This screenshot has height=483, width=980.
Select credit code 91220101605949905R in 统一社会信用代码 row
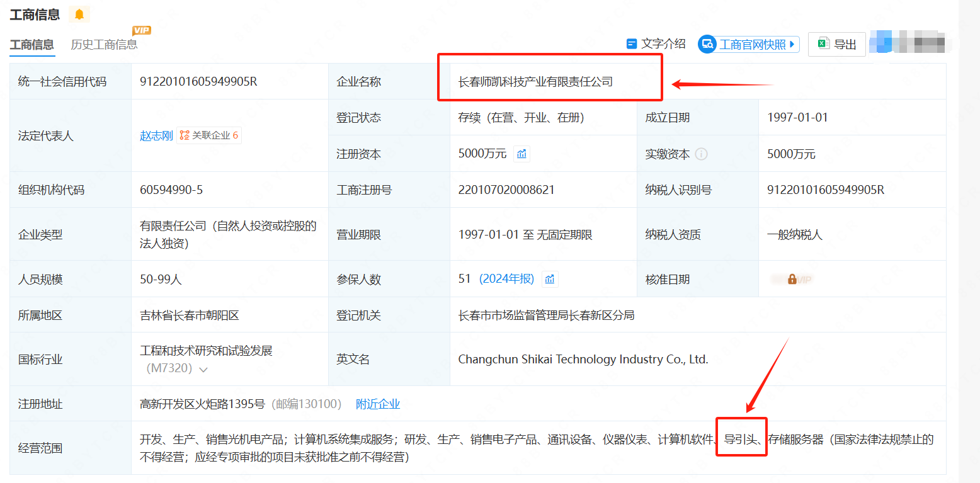198,81
